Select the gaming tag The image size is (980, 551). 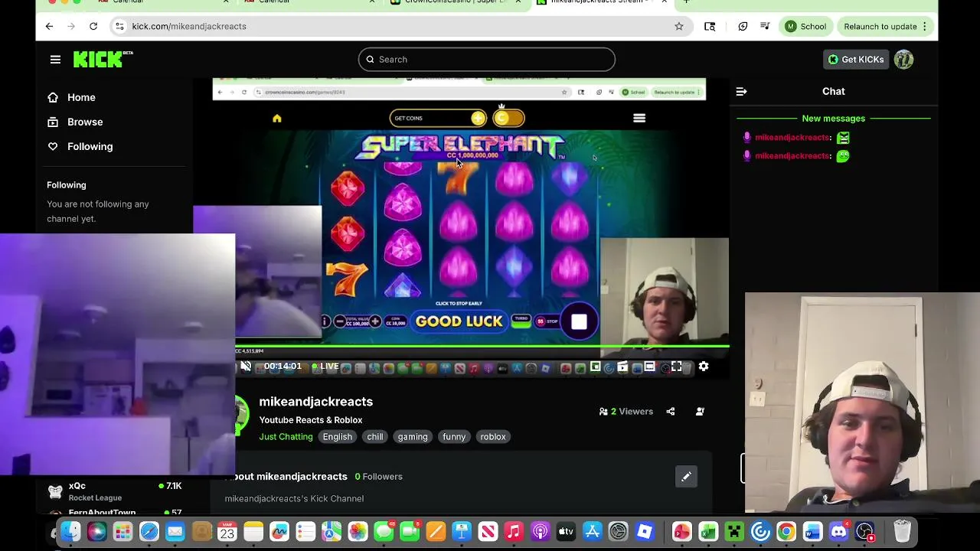click(412, 436)
